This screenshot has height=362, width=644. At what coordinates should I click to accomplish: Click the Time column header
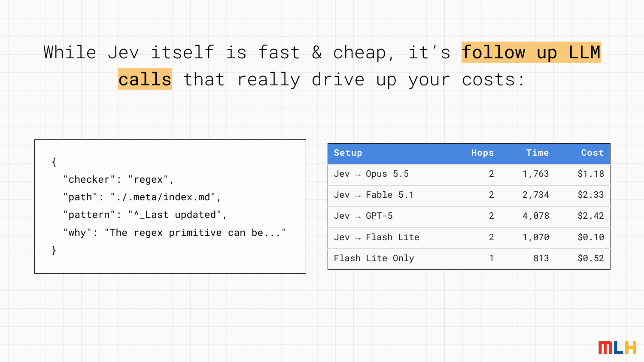point(538,153)
